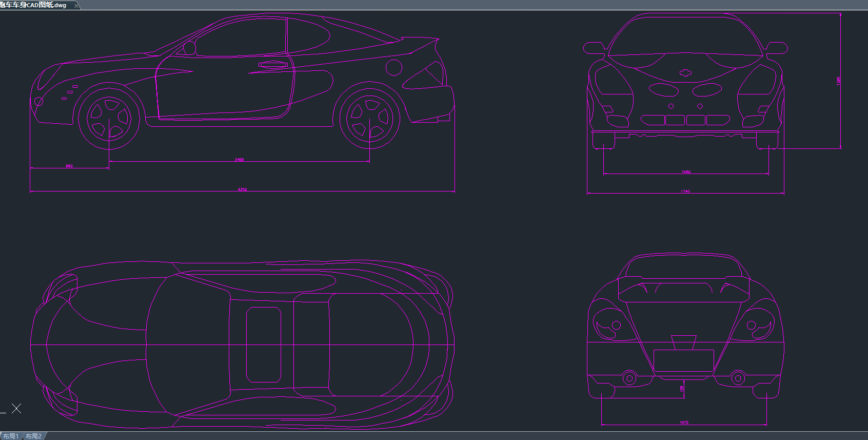Screen dimensions: 868x440
Task: Select the left exhaust pipe on rear view
Action: coord(629,378)
